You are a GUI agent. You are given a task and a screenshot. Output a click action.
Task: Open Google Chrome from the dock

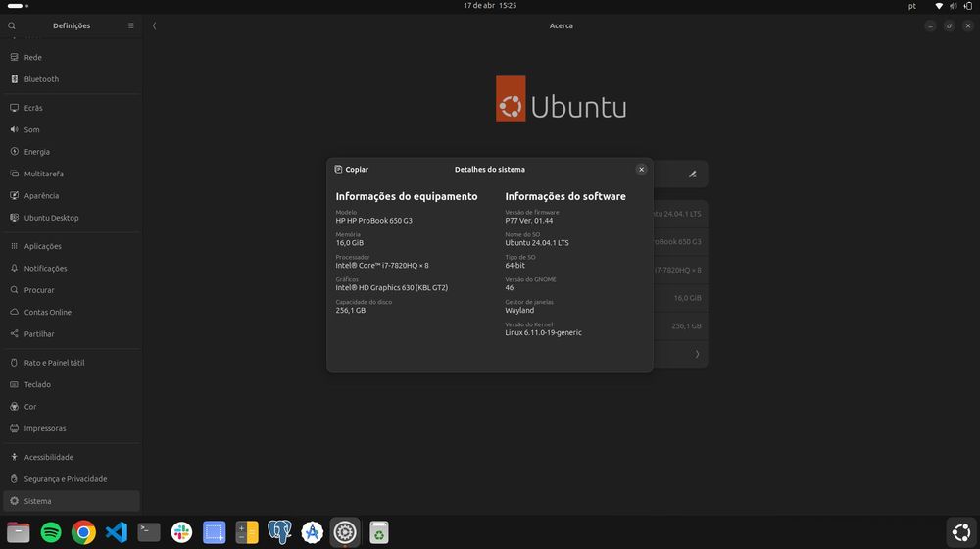[83, 532]
